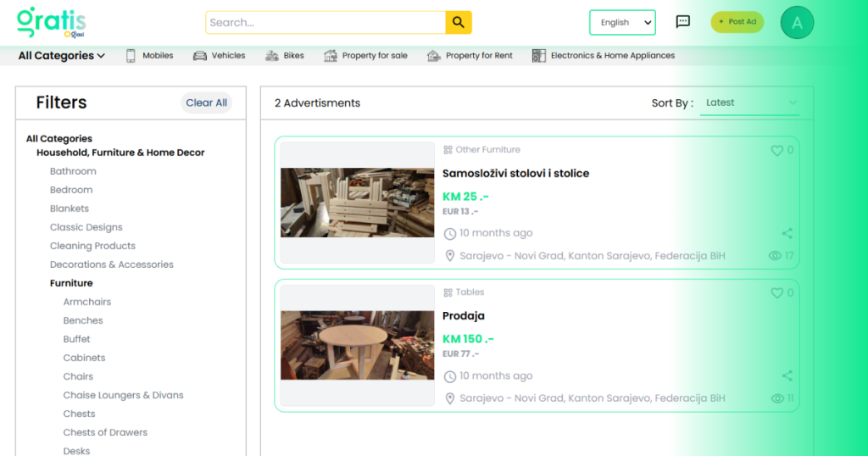Click the Mobiles category phone icon
This screenshot has width=868, height=456.
(x=131, y=56)
